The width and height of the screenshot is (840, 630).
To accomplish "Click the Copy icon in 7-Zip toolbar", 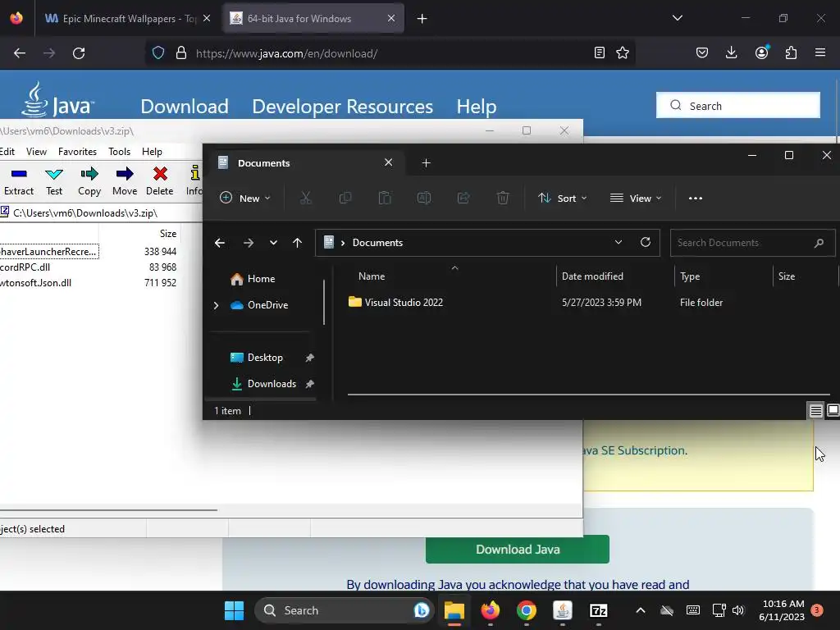I will pos(89,174).
